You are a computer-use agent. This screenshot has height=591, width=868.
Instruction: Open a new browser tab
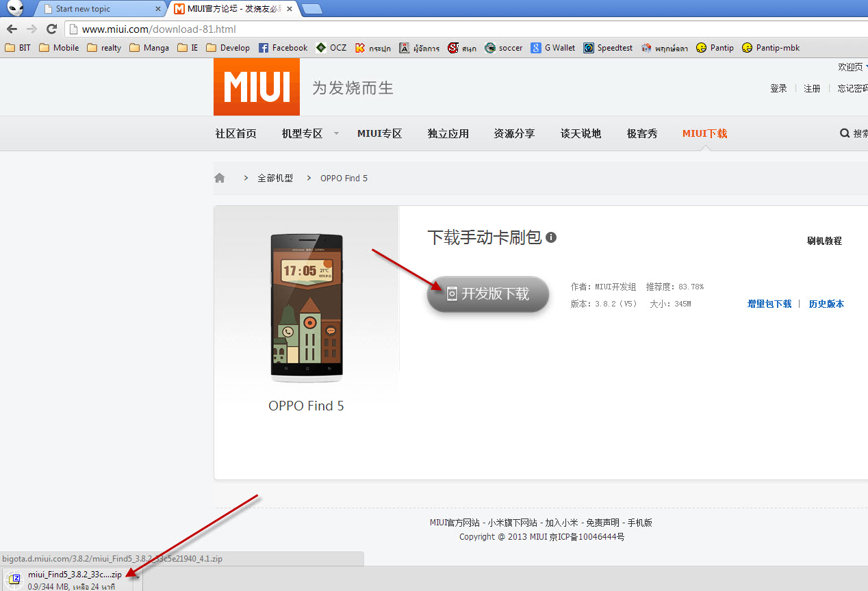pyautogui.click(x=312, y=9)
